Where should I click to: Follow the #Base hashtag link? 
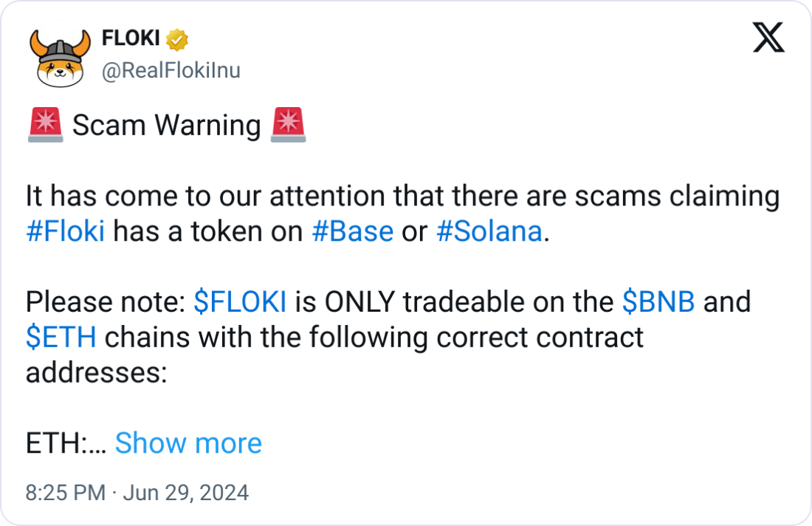[x=352, y=232]
